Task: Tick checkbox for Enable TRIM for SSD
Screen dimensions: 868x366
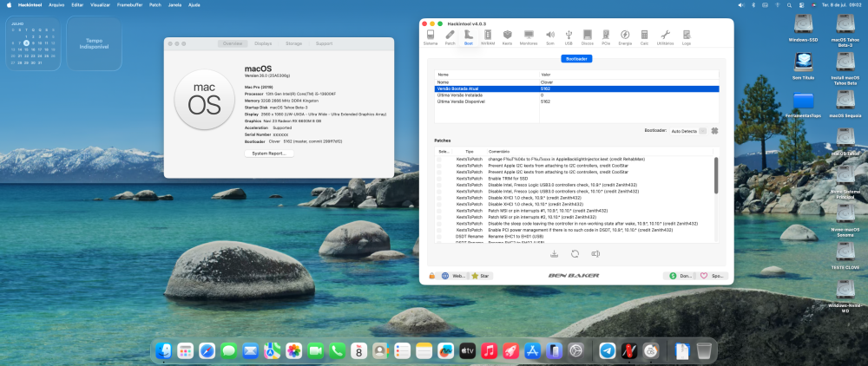Action: click(439, 179)
